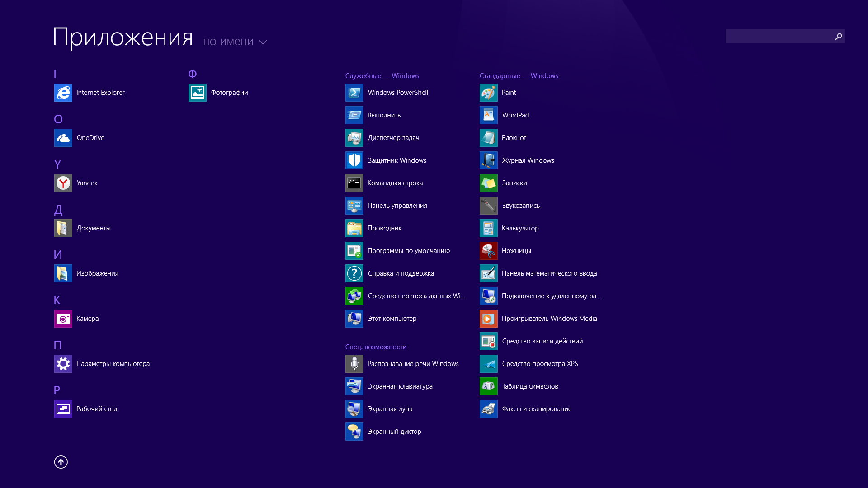Click the chevron next to 'по имени'

(263, 42)
